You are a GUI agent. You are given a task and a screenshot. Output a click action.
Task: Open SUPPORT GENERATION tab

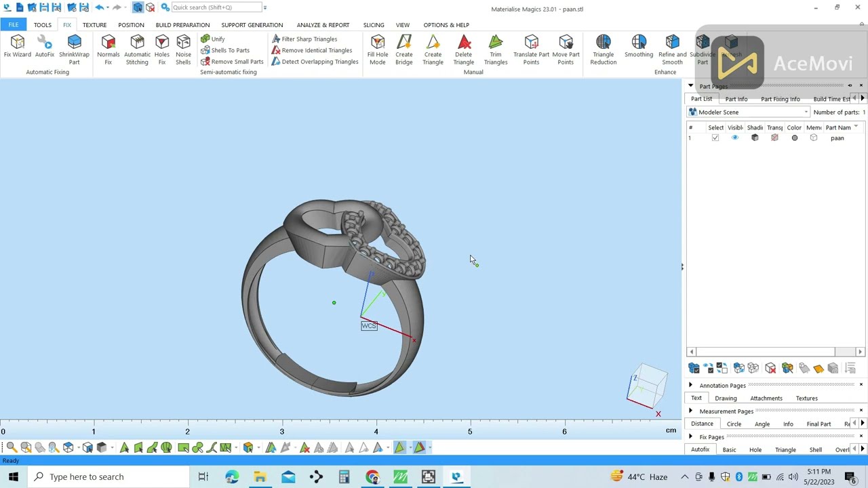(252, 25)
